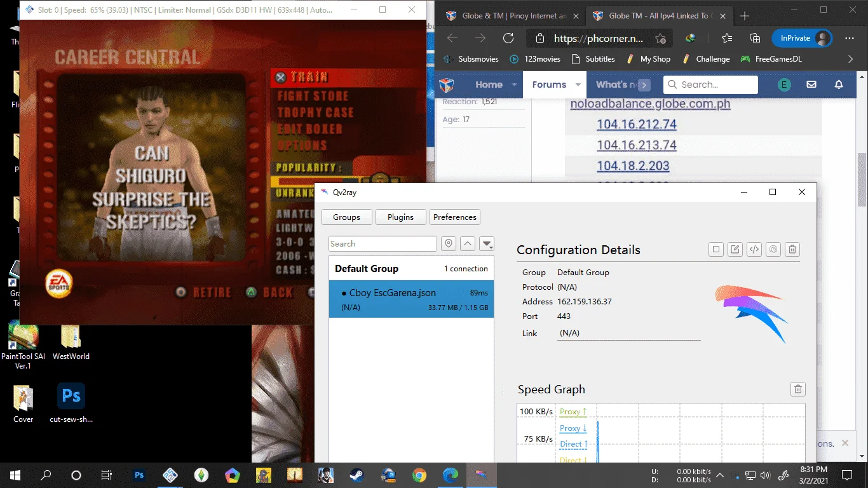
Task: Expand the Forums dropdown arrow
Action: pos(578,85)
